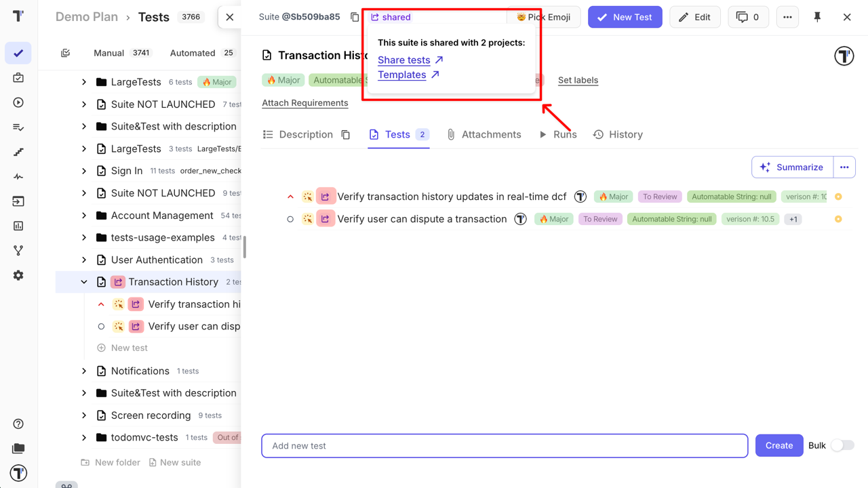
Task: Switch to the History tab
Action: 618,134
